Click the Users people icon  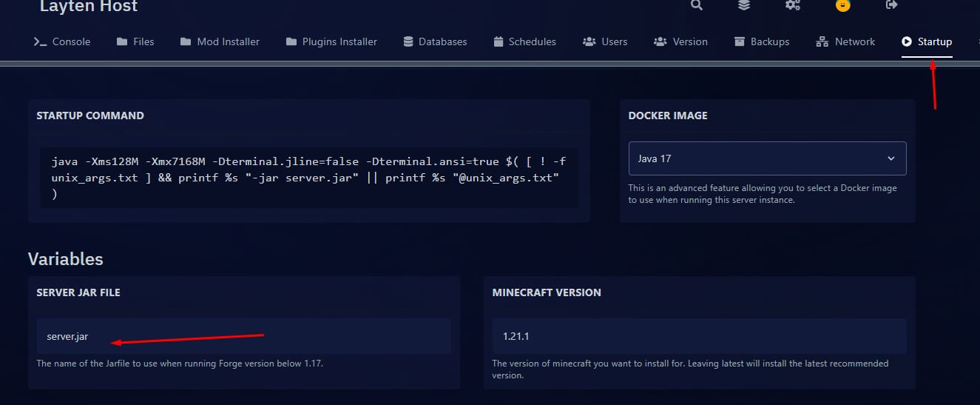589,41
